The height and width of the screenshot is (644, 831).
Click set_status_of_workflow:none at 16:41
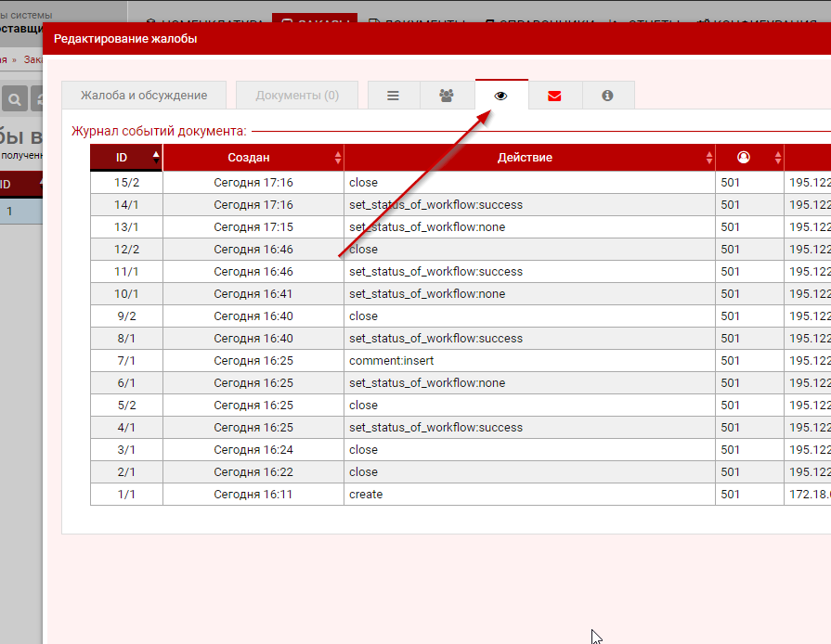[427, 294]
